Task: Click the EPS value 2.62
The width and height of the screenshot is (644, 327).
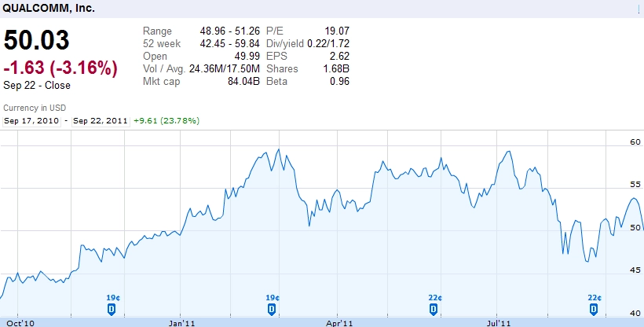Action: pos(339,57)
